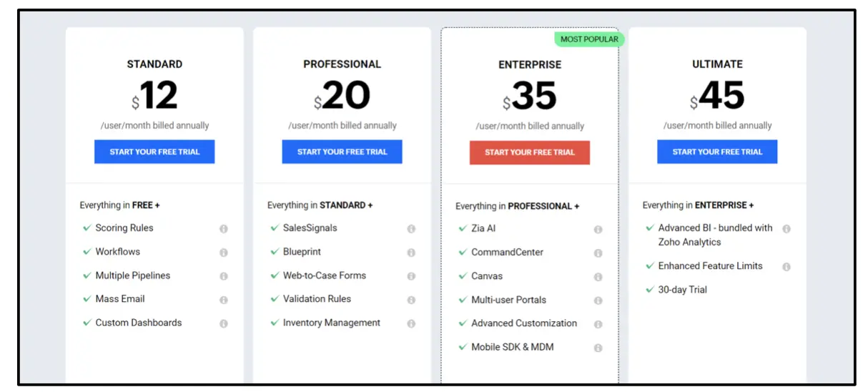Start free trial for Standard plan

154,152
